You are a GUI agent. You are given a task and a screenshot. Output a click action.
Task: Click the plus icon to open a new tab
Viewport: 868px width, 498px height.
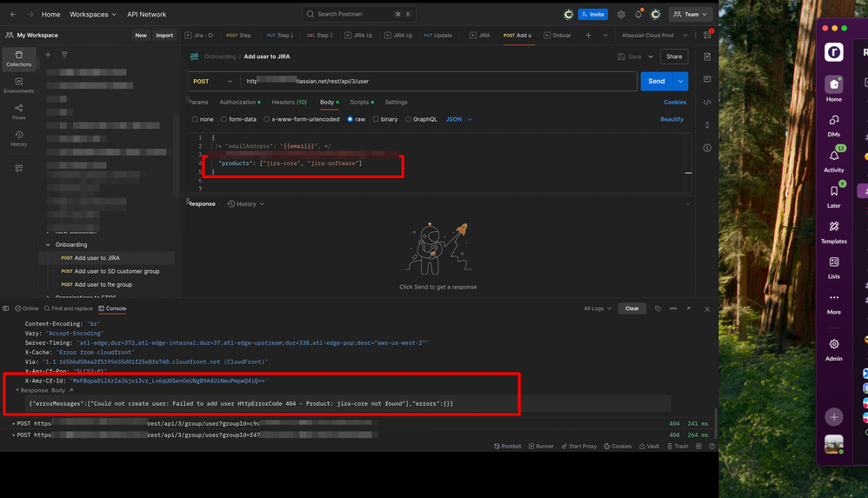[x=589, y=36]
